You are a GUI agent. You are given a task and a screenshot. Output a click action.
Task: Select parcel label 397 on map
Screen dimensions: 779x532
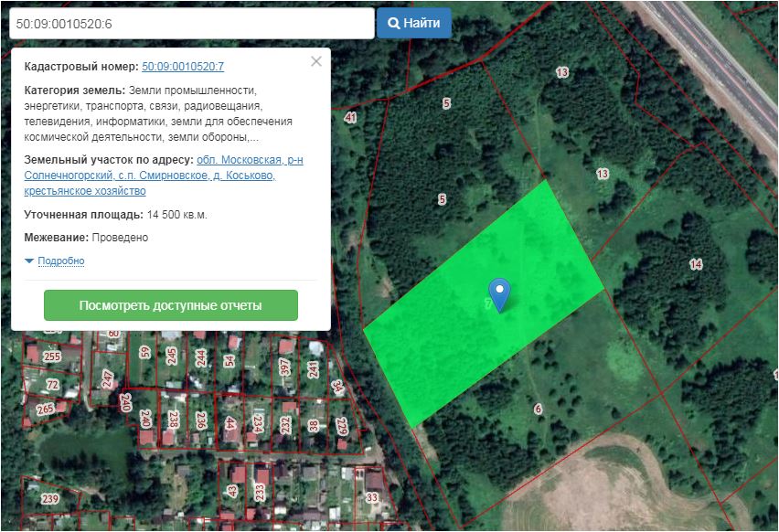(285, 367)
